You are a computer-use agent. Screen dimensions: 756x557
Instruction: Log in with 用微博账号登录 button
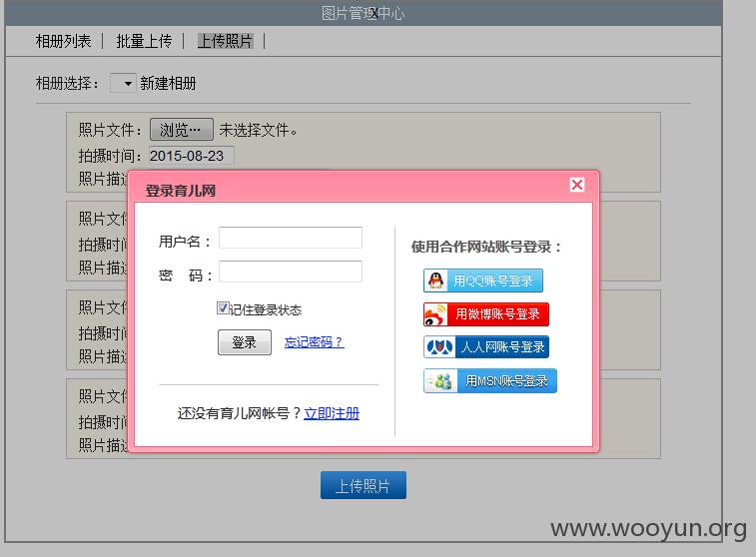(486, 314)
